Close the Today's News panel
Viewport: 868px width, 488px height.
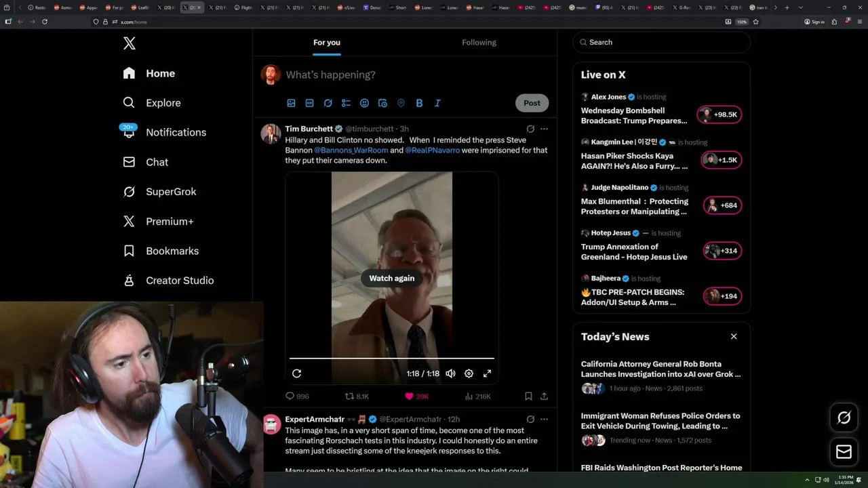(734, 336)
